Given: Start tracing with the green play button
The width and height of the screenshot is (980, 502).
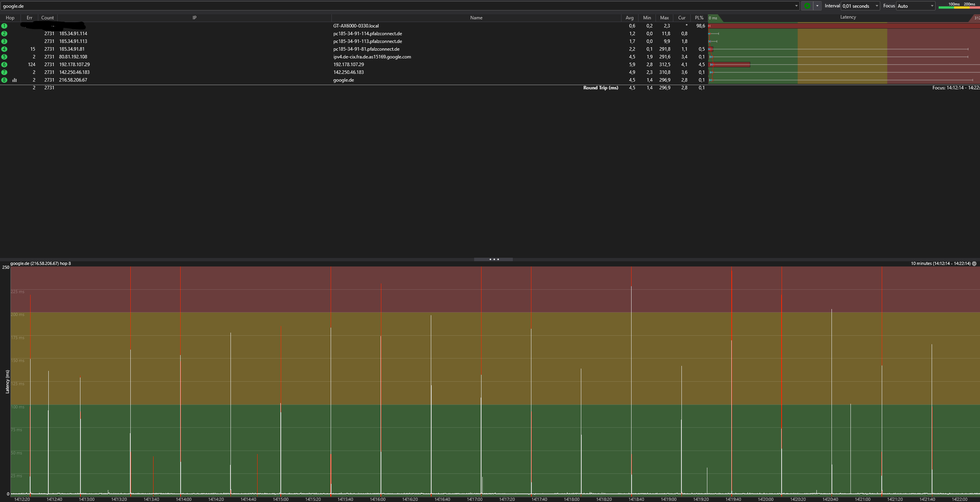Looking at the screenshot, I should [807, 6].
